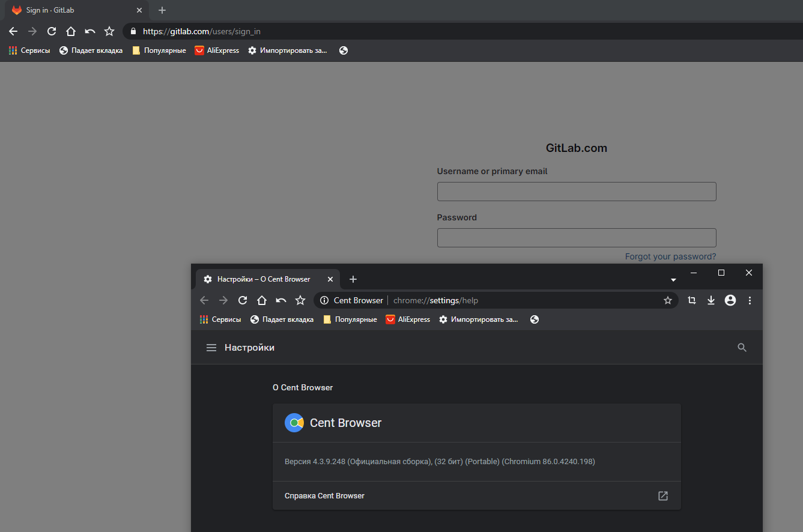This screenshot has width=803, height=532.
Task: Open the Настройки hamburger menu
Action: pyautogui.click(x=211, y=348)
